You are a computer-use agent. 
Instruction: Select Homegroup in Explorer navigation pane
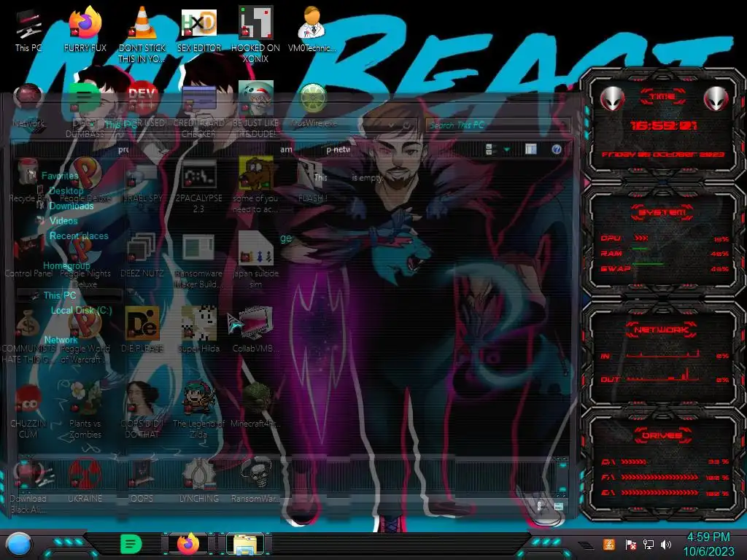coord(66,265)
